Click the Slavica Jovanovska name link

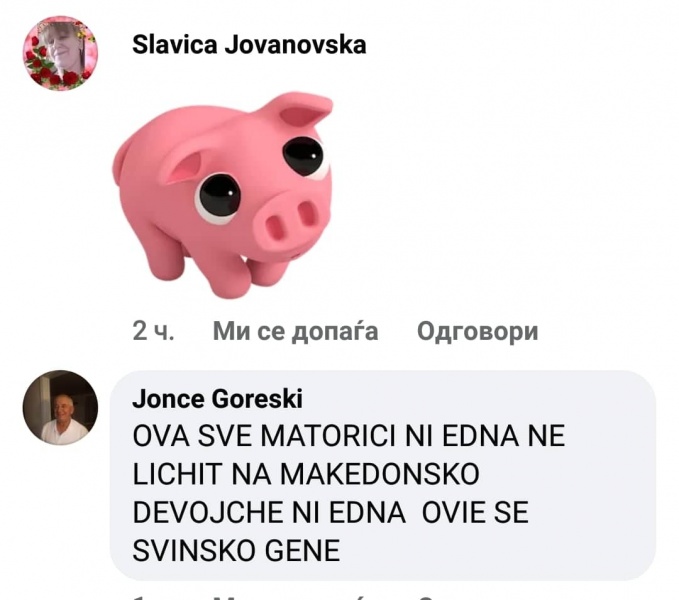[249, 45]
